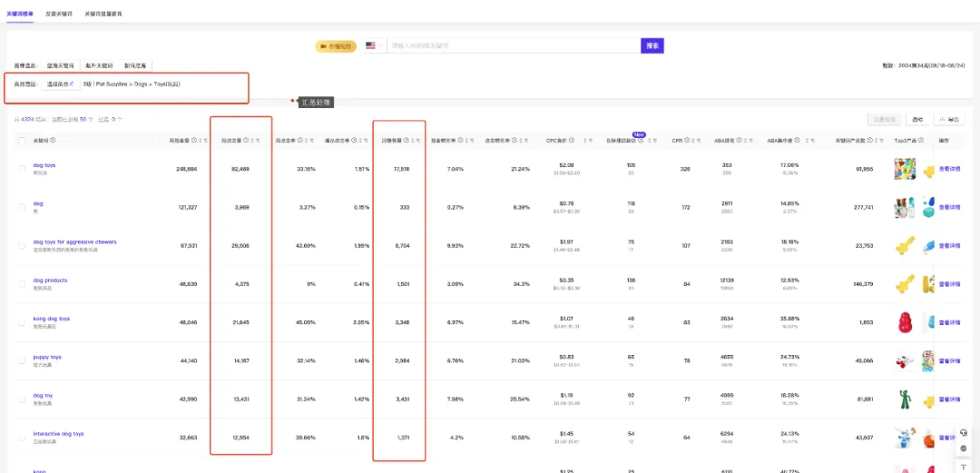The width and height of the screenshot is (980, 473).
Task: Tick the checkbox for 'dog toys' row
Action: (22, 169)
